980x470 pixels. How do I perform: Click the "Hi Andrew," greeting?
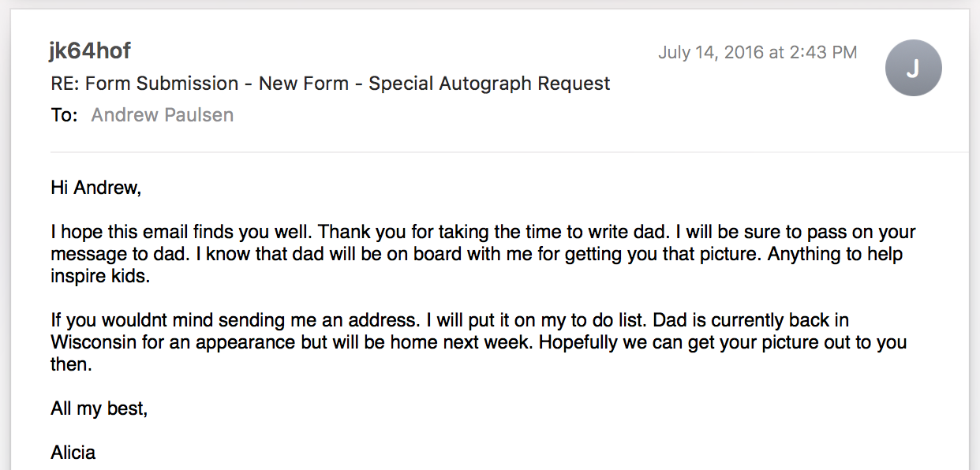click(95, 188)
